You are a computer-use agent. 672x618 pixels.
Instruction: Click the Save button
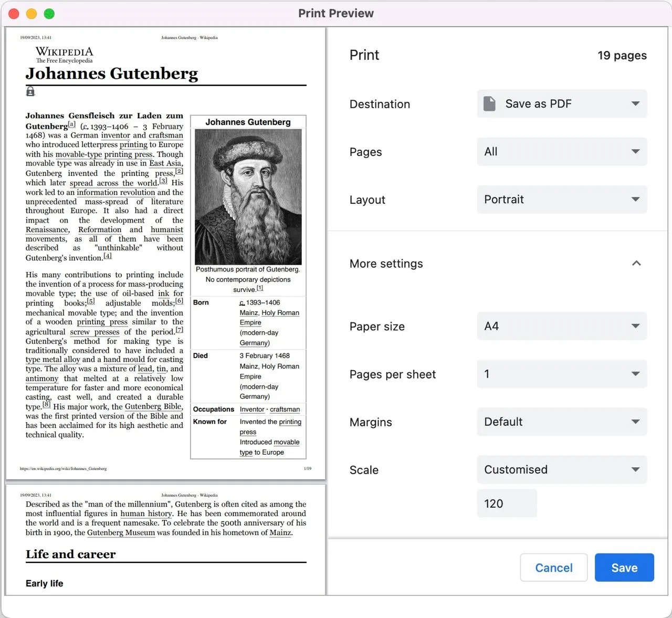pyautogui.click(x=624, y=568)
